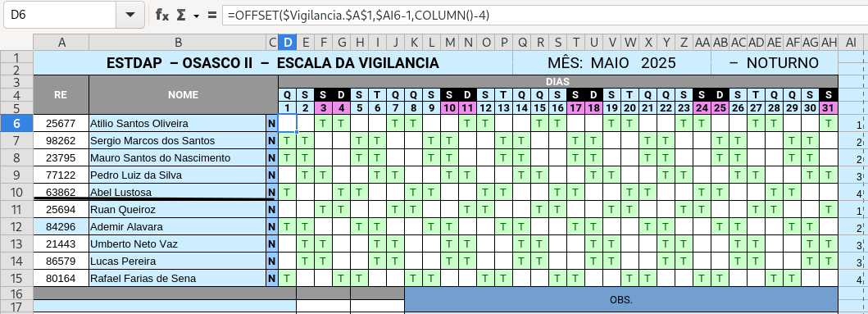Viewport: 868px width, 314px height.
Task: Select the N cell beside Rafael Farias
Action: 272,279
